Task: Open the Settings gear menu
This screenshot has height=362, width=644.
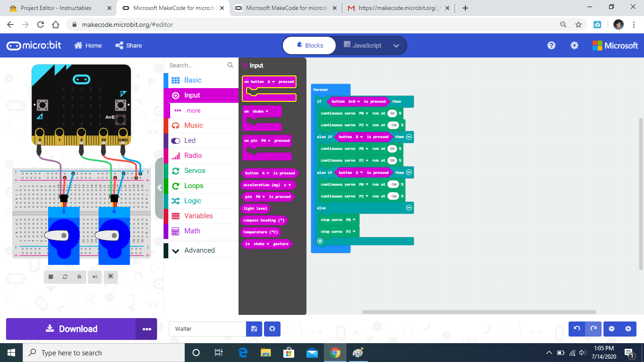Action: [x=574, y=46]
